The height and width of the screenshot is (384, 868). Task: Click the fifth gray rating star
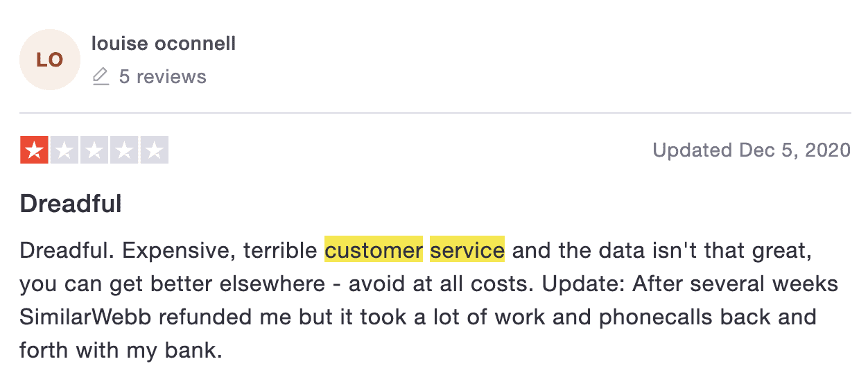click(155, 150)
